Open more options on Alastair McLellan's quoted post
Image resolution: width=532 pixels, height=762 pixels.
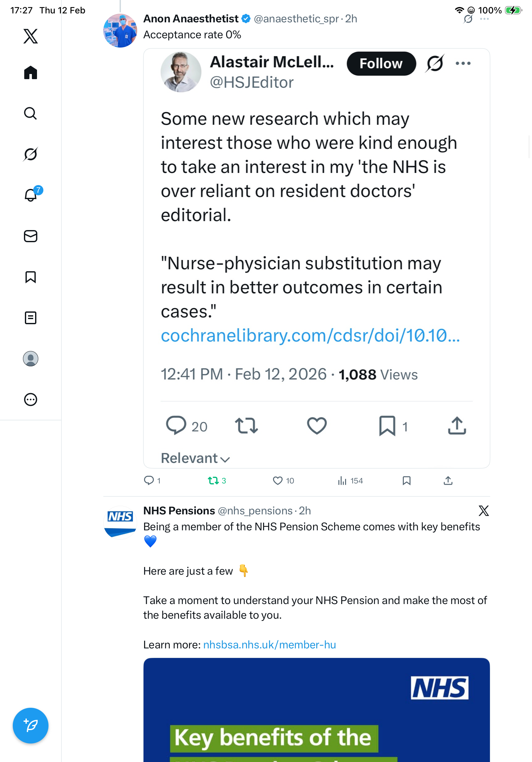(463, 63)
